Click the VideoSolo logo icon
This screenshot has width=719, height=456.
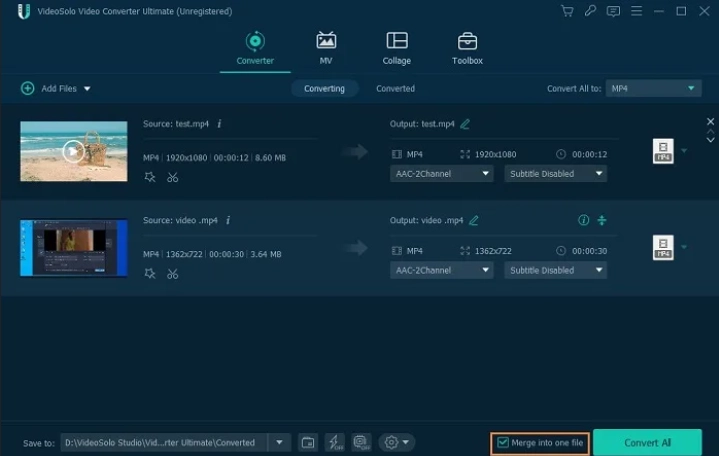tap(23, 11)
